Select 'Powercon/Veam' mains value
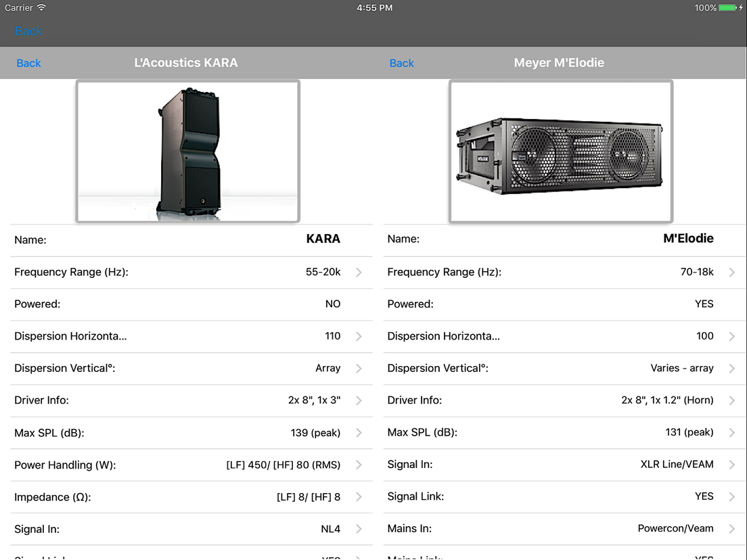 pyautogui.click(x=675, y=529)
